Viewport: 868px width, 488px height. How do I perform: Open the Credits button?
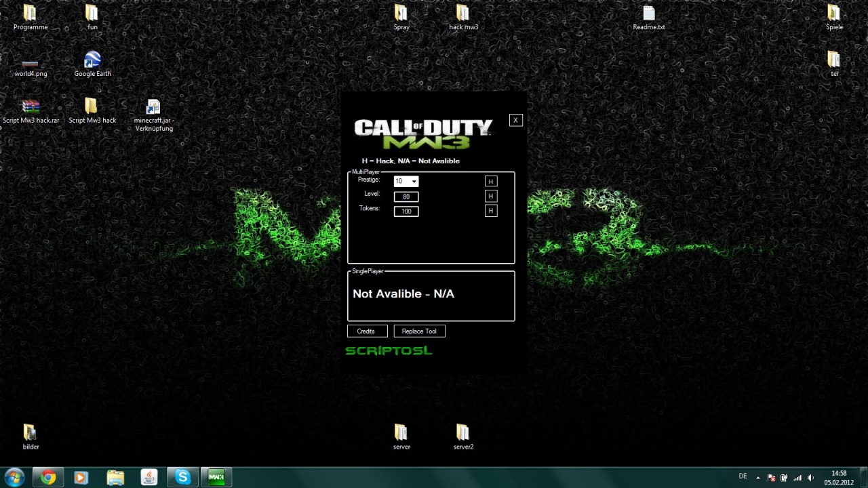[x=367, y=331]
